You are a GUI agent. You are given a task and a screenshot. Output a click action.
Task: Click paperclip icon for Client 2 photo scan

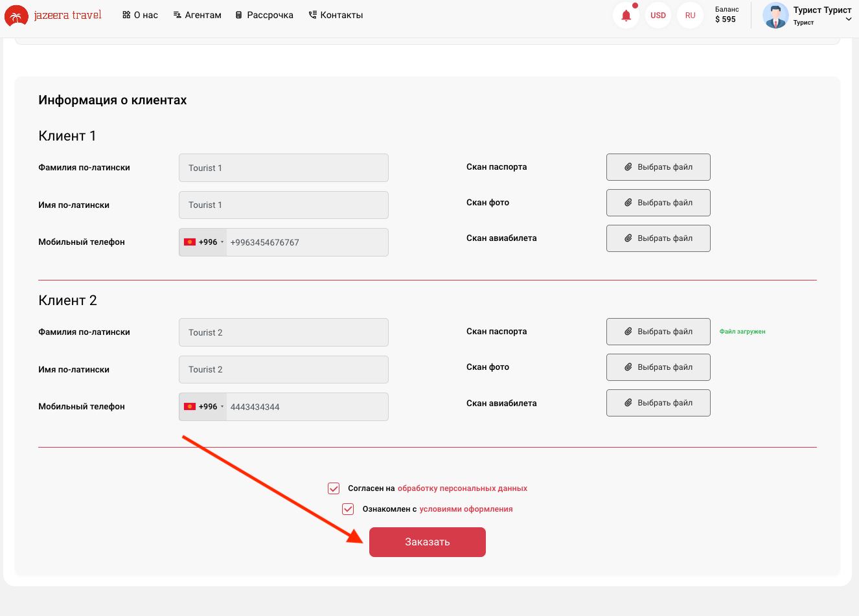(628, 367)
